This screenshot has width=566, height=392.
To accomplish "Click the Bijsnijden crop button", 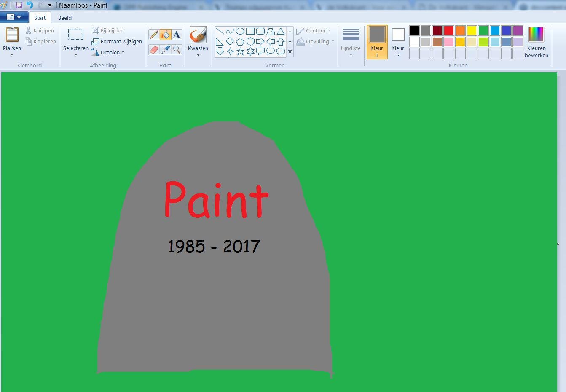I will 111,30.
